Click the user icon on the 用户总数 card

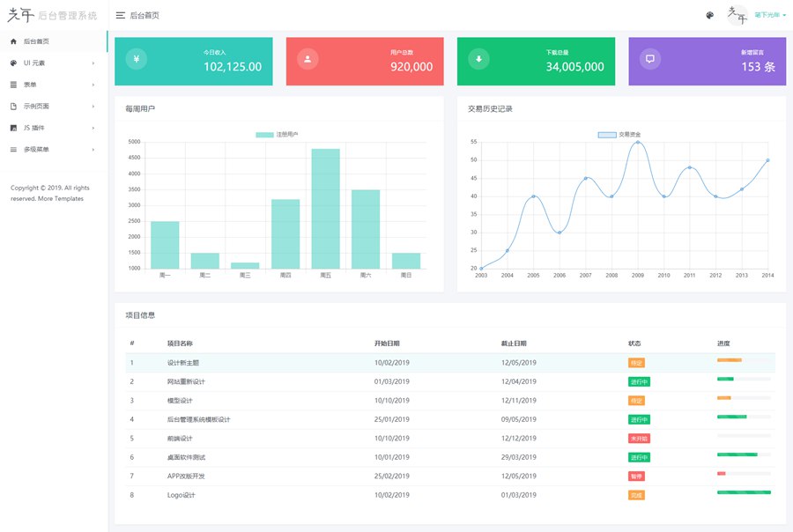click(x=308, y=59)
